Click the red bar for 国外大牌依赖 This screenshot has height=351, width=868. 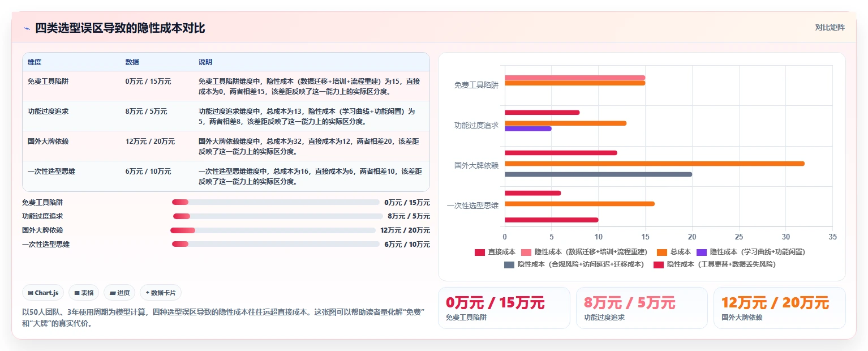[561, 153]
